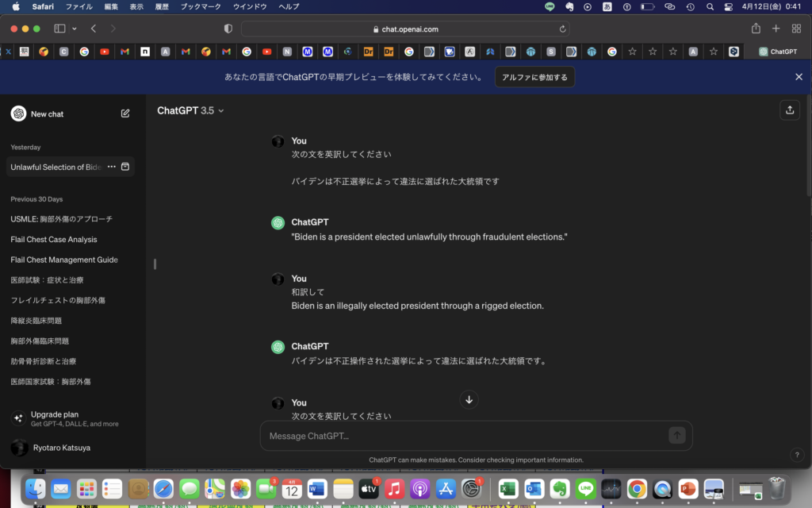
Task: Reload page in Safari address bar
Action: coord(563,29)
